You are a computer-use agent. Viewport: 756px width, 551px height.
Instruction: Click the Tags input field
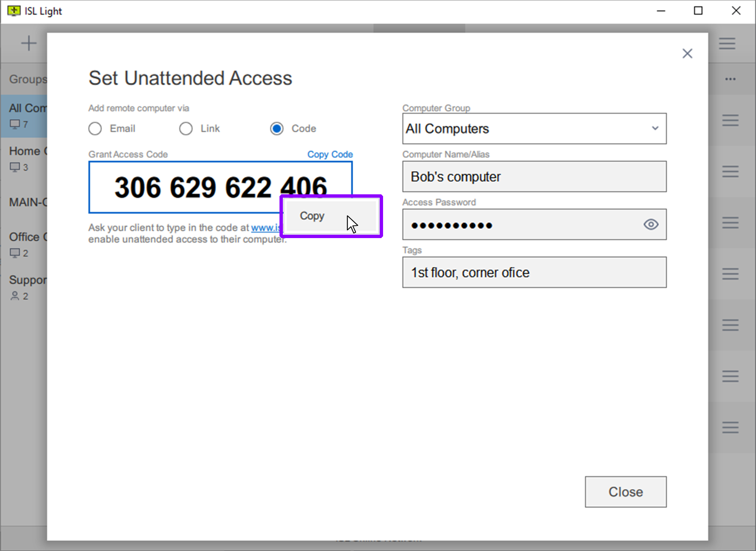(x=534, y=273)
